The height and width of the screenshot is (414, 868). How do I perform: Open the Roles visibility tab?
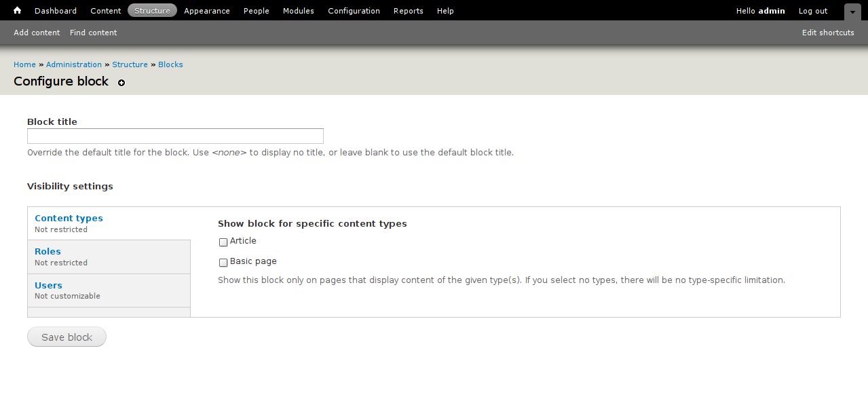point(48,252)
